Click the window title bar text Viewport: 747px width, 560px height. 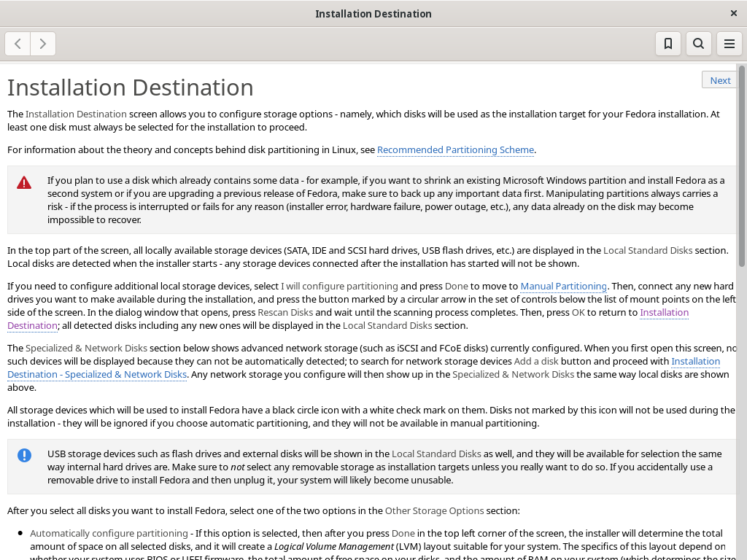[x=373, y=14]
